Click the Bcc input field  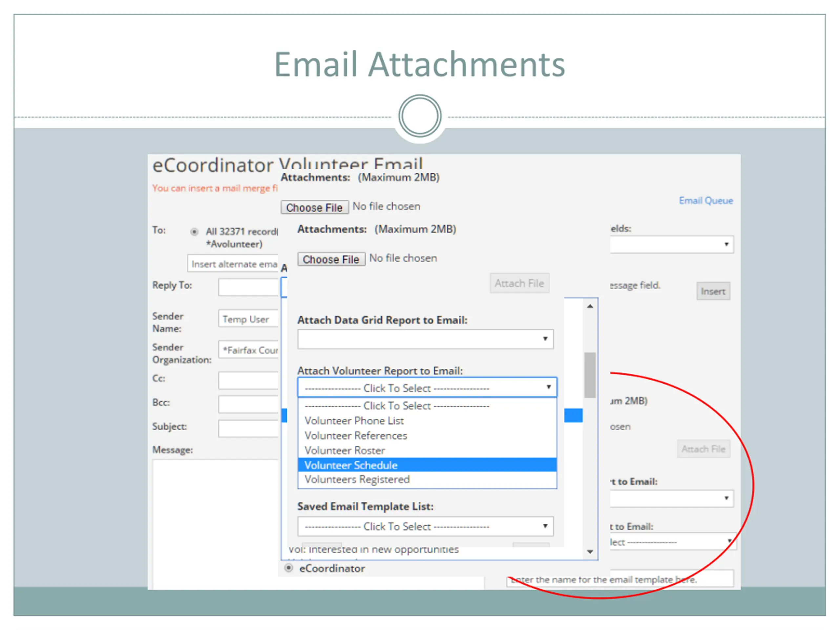click(x=248, y=405)
